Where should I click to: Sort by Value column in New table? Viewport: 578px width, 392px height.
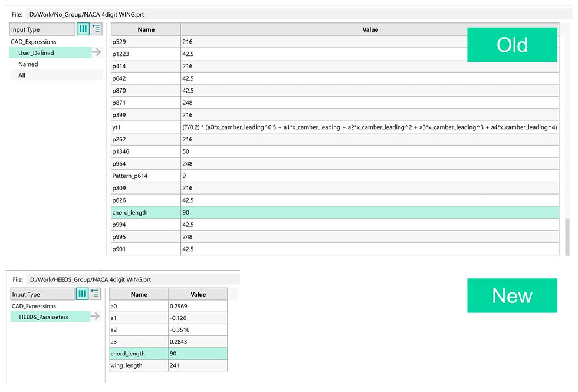(x=198, y=294)
